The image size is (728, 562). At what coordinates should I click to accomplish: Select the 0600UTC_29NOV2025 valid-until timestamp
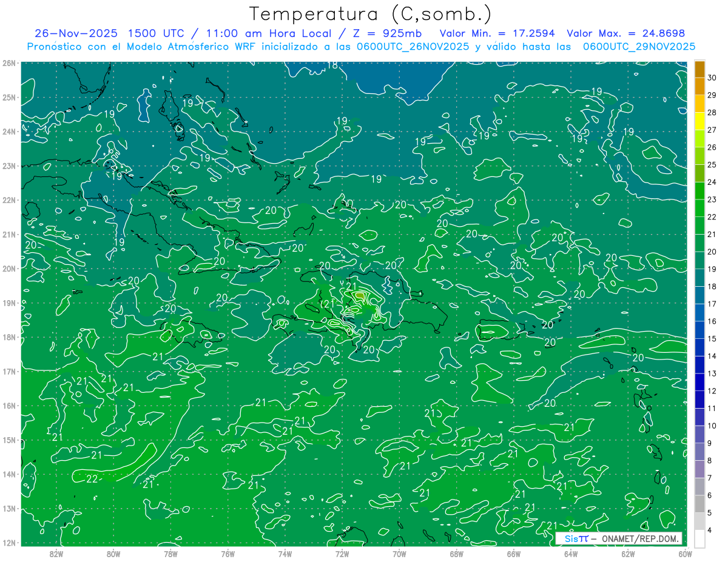click(639, 47)
